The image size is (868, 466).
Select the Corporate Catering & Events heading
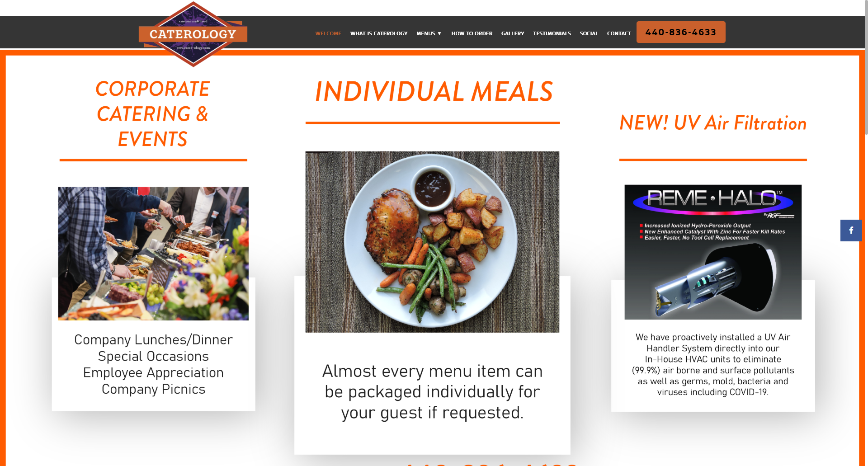(153, 114)
